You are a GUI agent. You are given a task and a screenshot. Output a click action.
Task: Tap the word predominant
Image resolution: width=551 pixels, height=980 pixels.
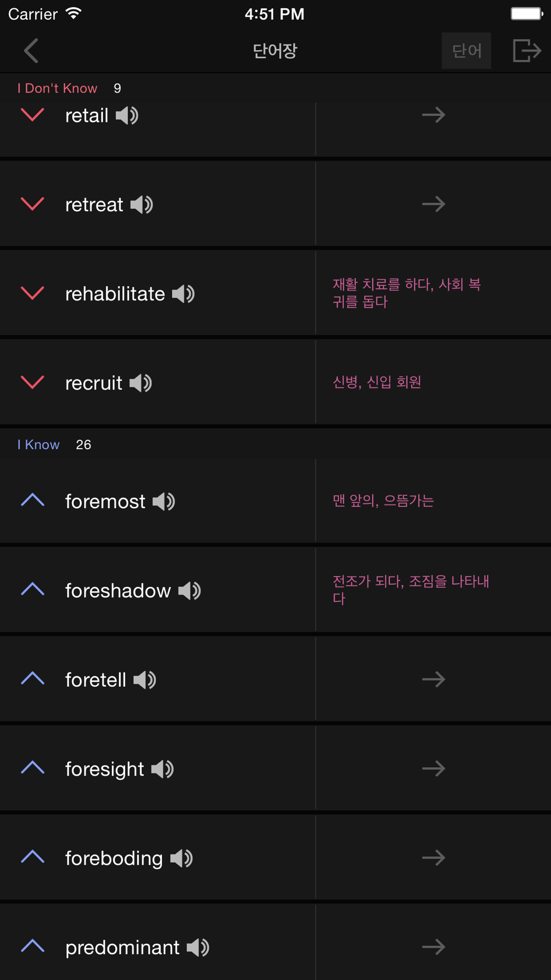point(122,947)
